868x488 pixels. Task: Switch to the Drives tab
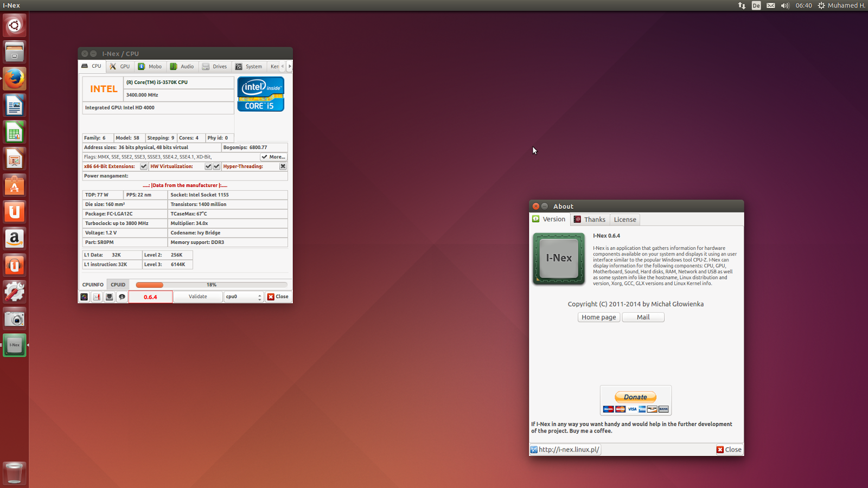click(215, 67)
